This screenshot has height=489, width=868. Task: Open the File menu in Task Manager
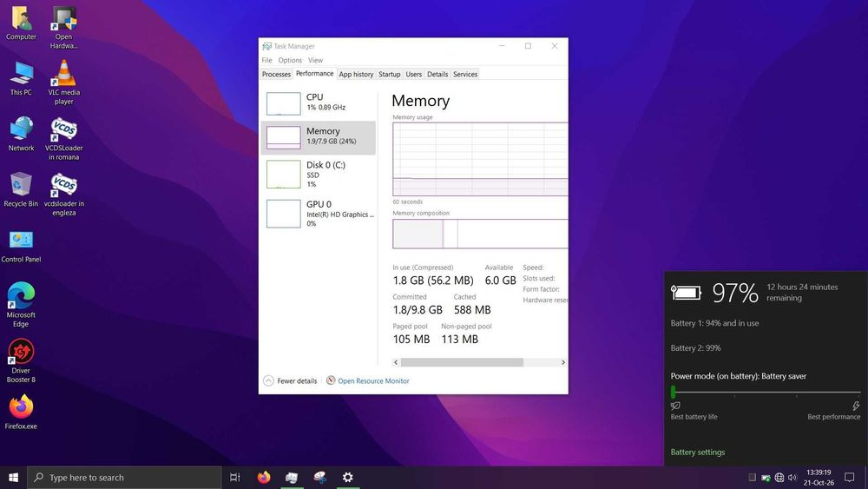(266, 60)
